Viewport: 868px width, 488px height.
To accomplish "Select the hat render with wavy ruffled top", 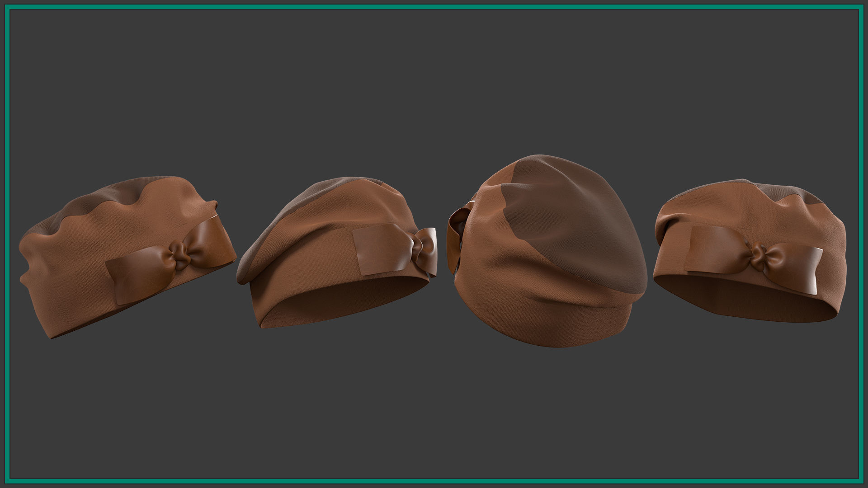I will tap(127, 258).
